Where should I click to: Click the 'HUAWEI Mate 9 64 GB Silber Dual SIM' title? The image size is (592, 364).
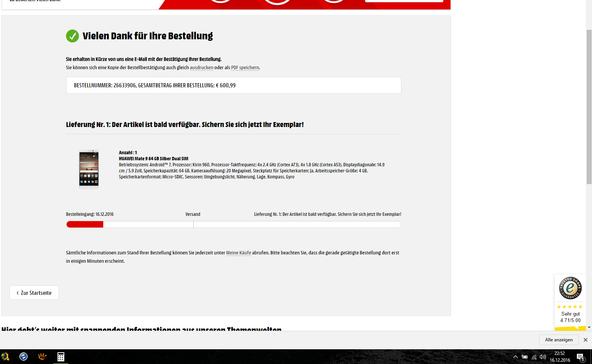[x=154, y=159]
